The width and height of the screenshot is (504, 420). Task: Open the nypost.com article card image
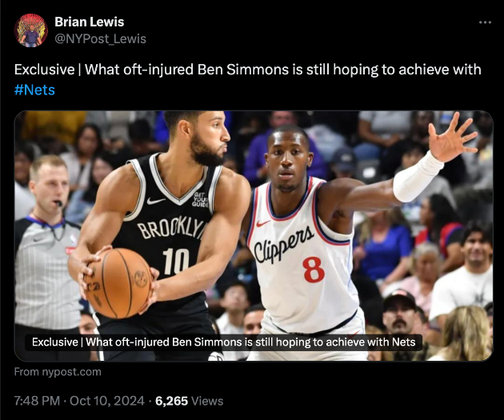(254, 236)
